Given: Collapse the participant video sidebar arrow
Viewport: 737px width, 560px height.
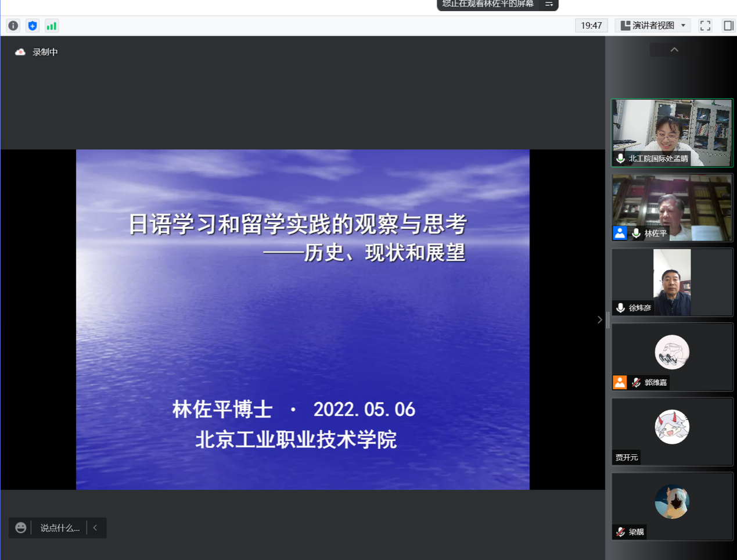Looking at the screenshot, I should tap(599, 320).
